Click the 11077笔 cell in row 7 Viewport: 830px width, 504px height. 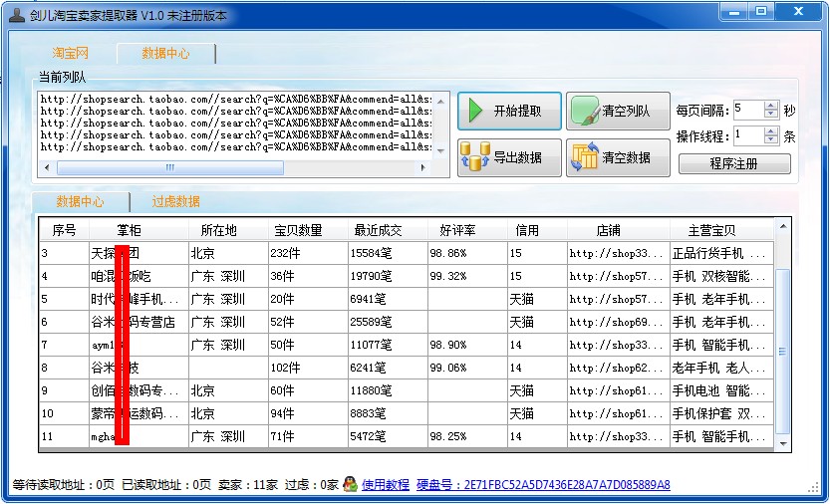pyautogui.click(x=388, y=345)
